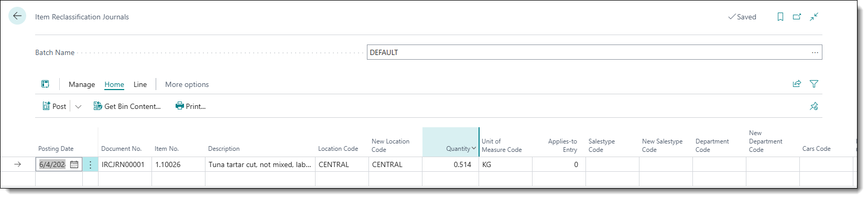Open the Line menu
The height and width of the screenshot is (199, 868).
[x=140, y=84]
